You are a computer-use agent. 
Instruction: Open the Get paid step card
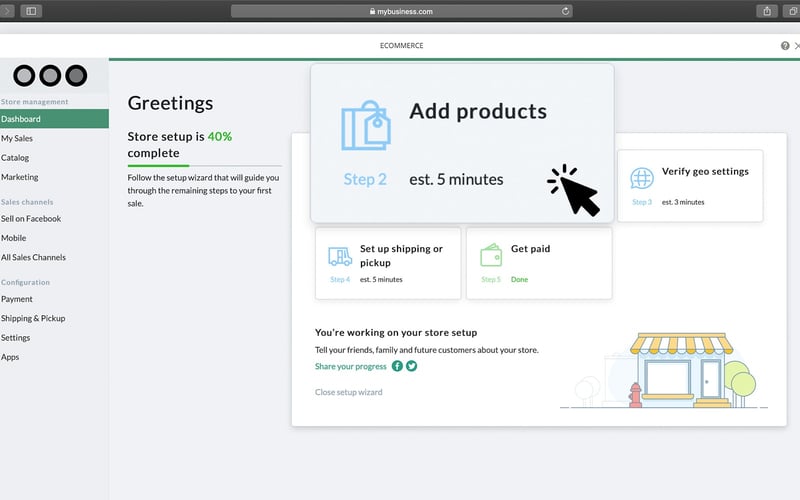tap(539, 263)
